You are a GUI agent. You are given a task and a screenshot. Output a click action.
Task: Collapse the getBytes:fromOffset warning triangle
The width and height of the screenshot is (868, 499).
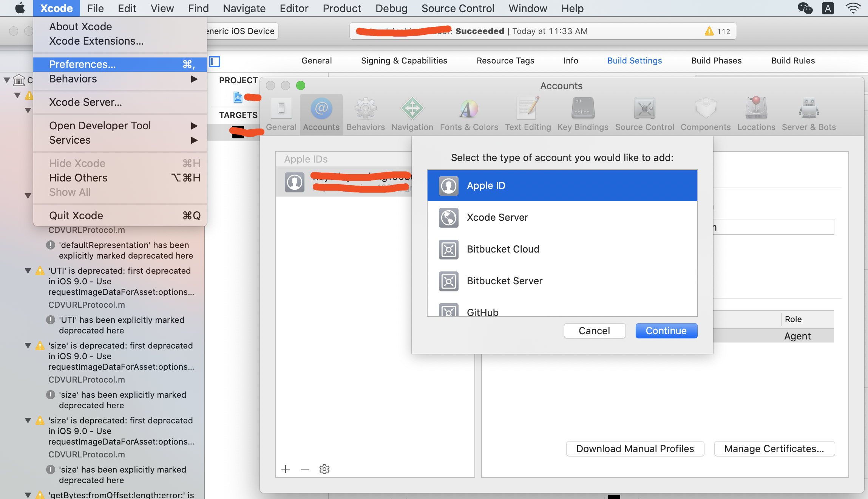tap(28, 495)
